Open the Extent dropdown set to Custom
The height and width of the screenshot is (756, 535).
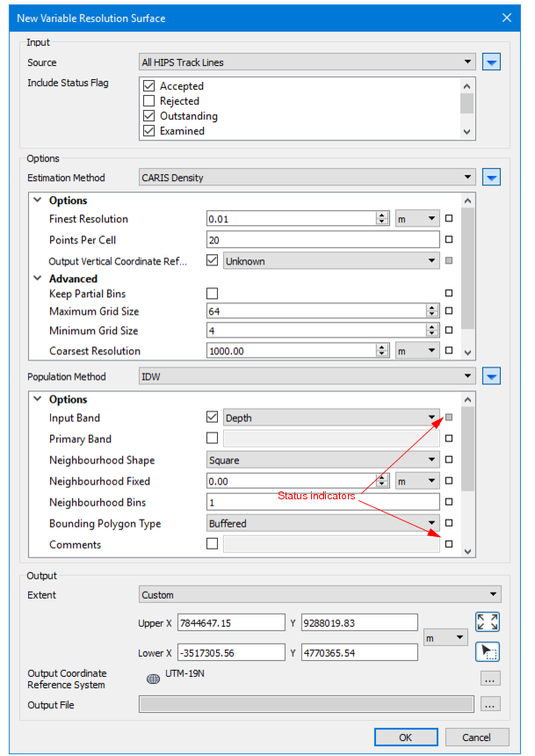tap(320, 595)
